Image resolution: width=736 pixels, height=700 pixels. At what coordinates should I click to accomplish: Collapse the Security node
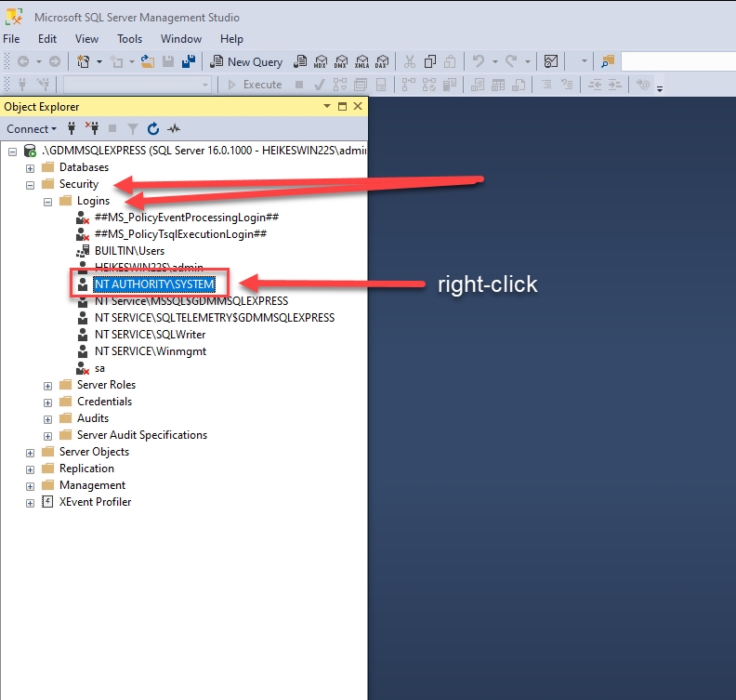(30, 185)
